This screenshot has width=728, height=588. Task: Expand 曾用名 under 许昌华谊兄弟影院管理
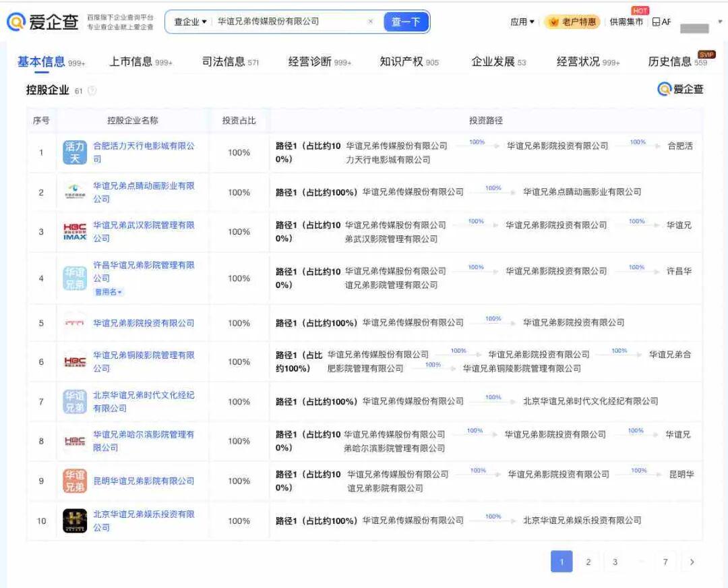coord(109,292)
